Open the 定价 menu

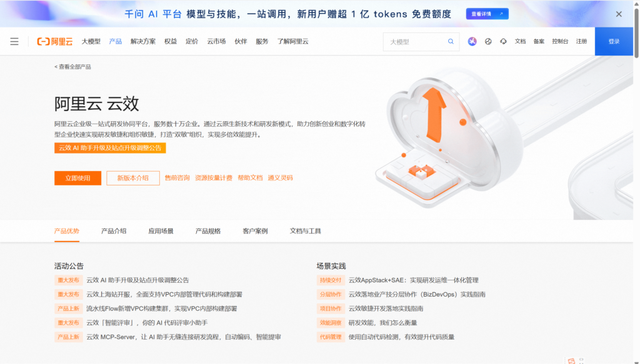pos(192,42)
